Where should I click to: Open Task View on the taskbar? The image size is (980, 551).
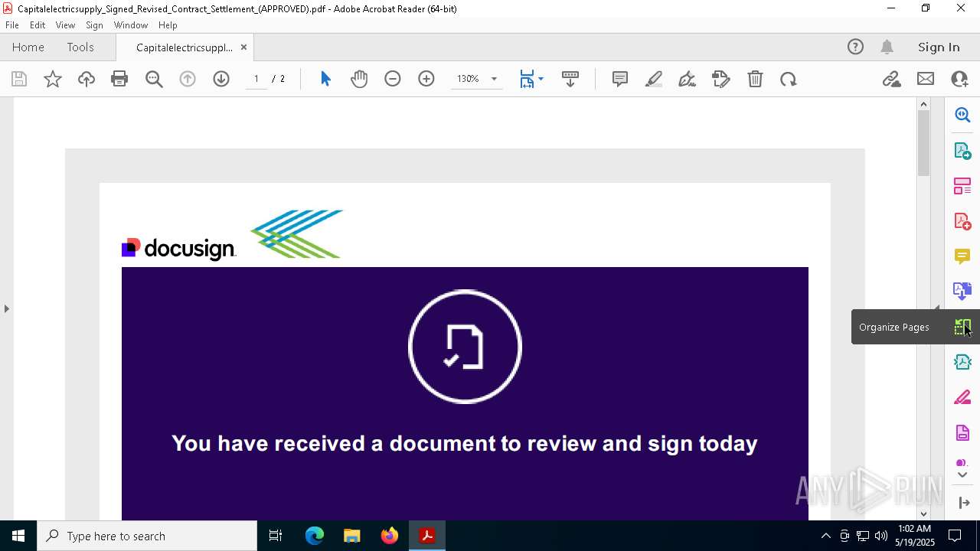[276, 536]
